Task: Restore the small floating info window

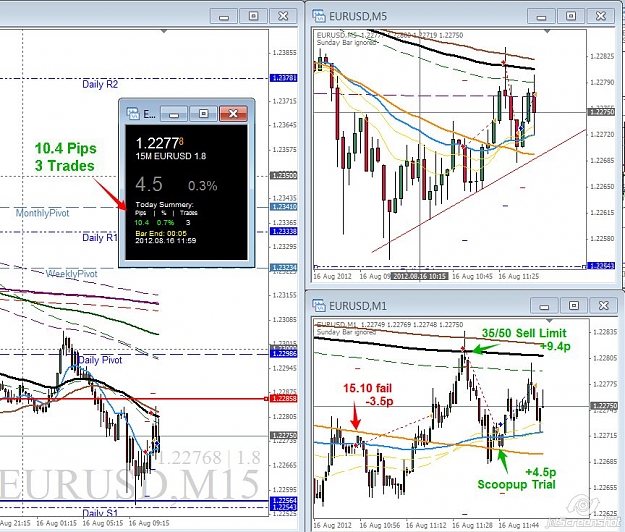Action: tap(203, 114)
